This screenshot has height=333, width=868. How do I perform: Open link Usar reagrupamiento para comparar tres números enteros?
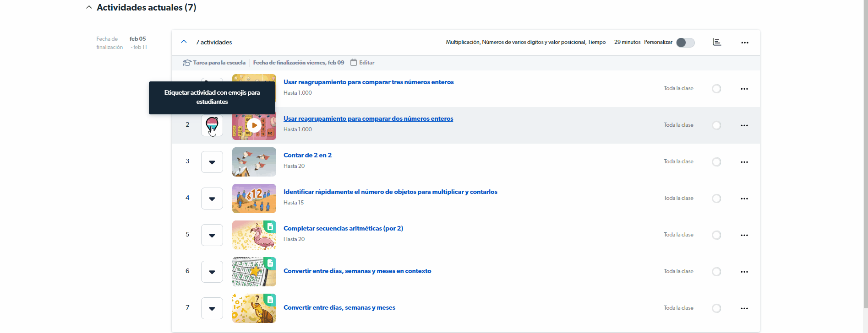(368, 82)
